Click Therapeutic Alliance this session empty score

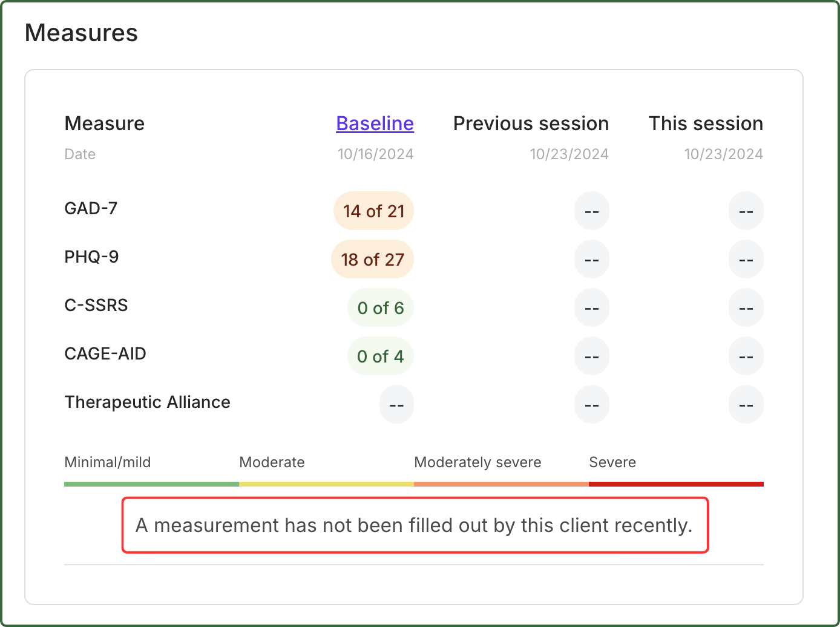[x=746, y=405]
